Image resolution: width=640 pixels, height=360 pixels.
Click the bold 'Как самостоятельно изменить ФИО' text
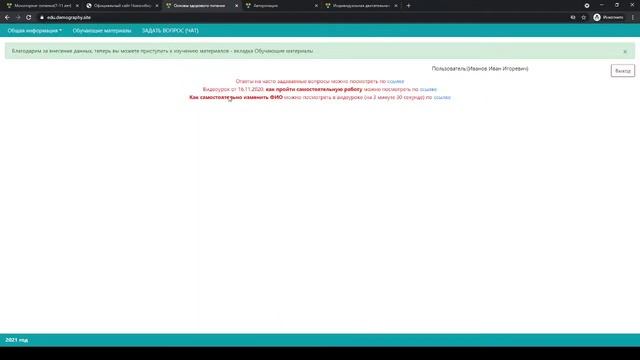[x=236, y=97]
